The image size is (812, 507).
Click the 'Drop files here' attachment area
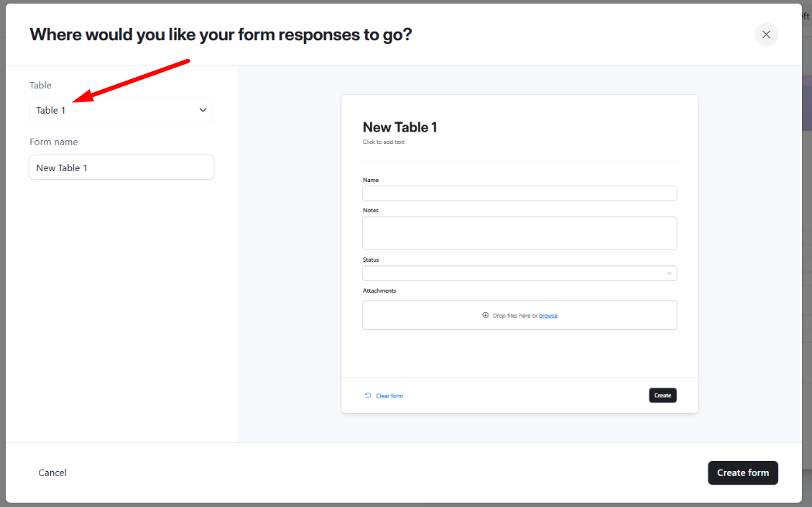point(519,315)
